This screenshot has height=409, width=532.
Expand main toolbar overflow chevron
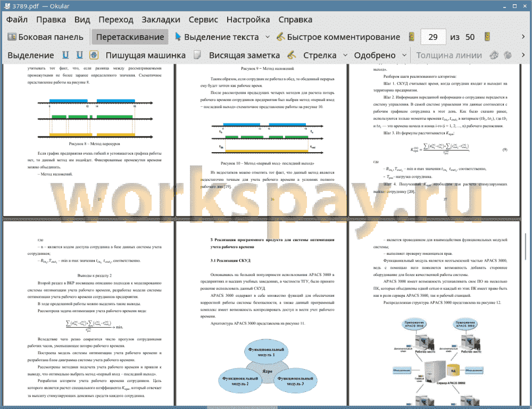(x=523, y=37)
